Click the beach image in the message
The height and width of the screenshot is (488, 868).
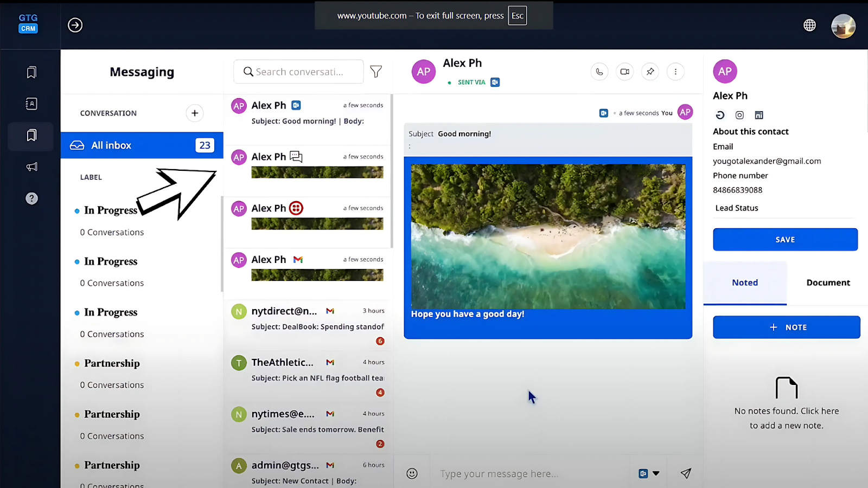pos(548,236)
